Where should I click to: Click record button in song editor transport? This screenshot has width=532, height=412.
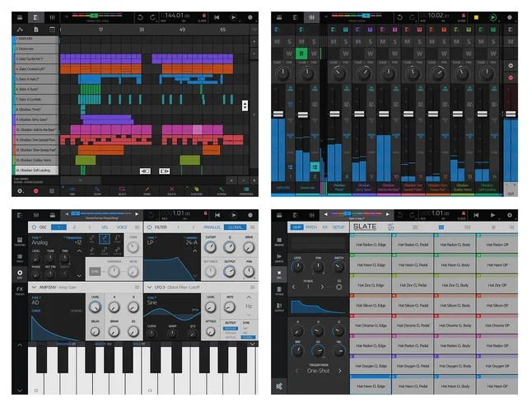point(250,17)
